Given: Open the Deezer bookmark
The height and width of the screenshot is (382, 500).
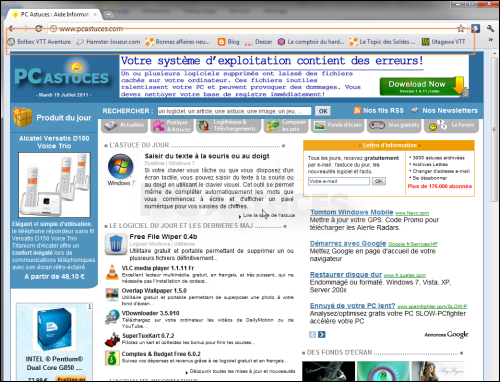Looking at the screenshot, I should pyautogui.click(x=259, y=42).
